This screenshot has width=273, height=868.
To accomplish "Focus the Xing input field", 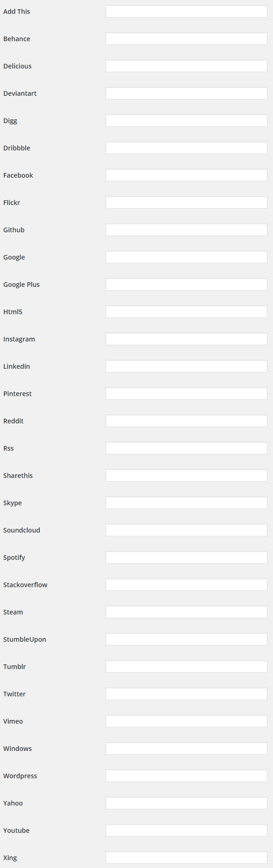I will [x=186, y=857].
